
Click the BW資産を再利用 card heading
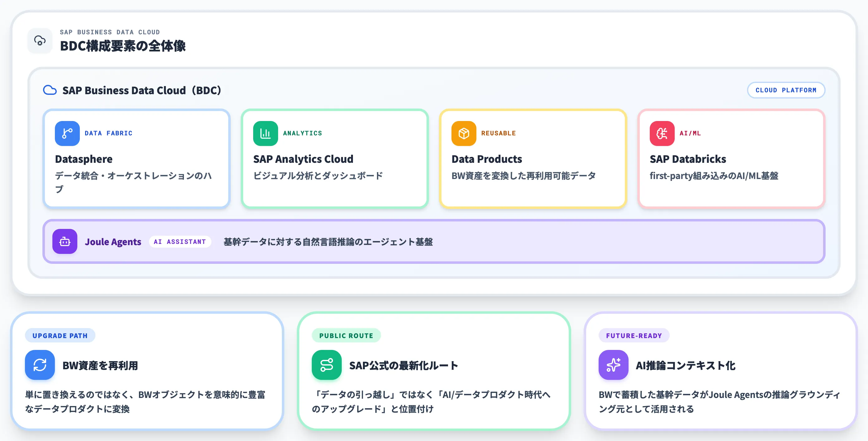point(100,365)
